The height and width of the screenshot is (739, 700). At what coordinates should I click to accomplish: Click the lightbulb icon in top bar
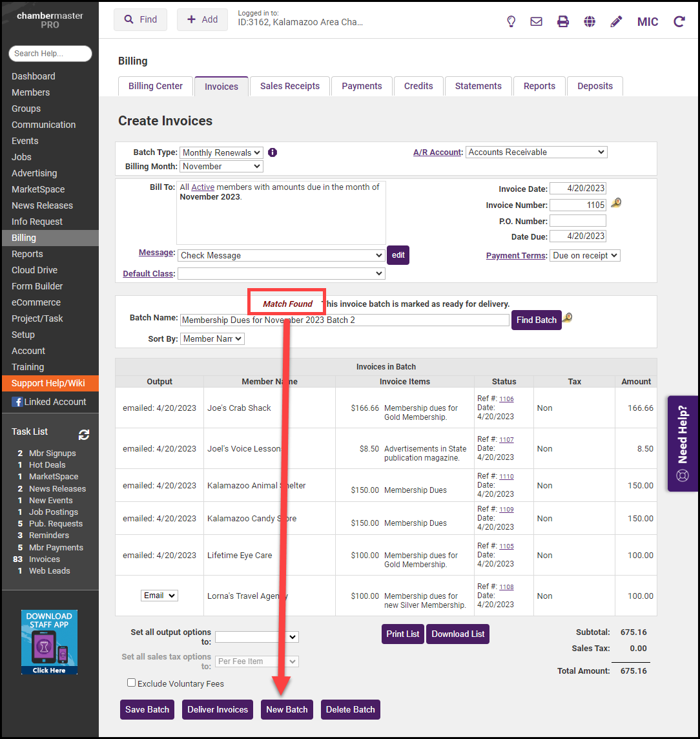pyautogui.click(x=511, y=21)
